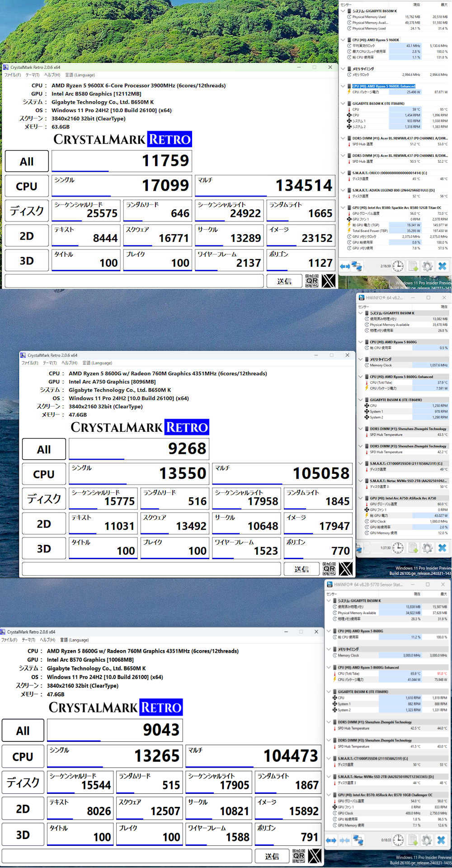452x868 pixels.
Task: Click blue X icon in HWiNFO panel showing Arc A750
Action: [442, 548]
